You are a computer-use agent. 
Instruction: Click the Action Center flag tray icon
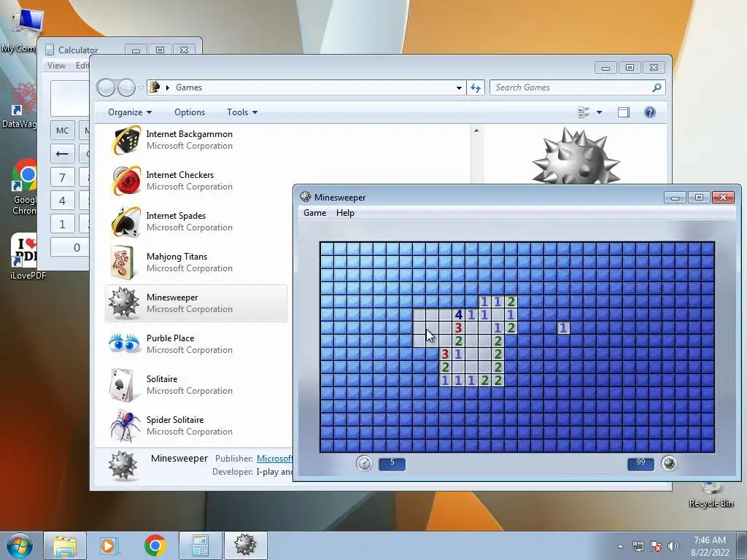656,546
